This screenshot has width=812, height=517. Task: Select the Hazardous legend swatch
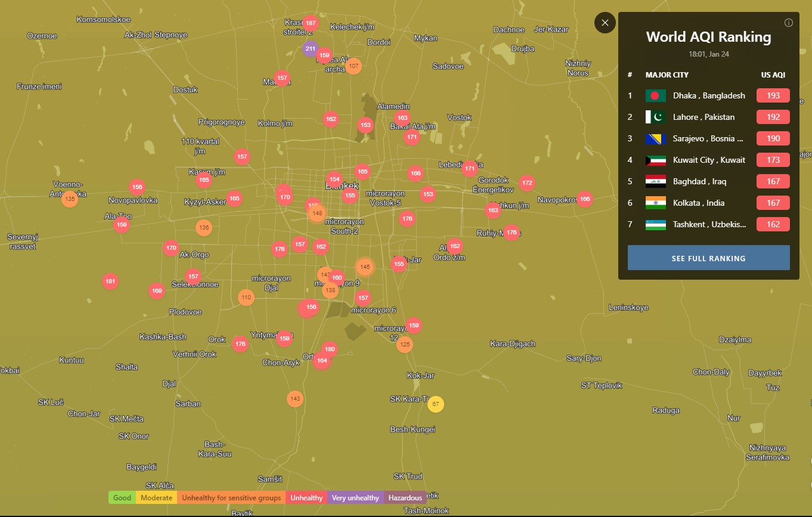[405, 498]
